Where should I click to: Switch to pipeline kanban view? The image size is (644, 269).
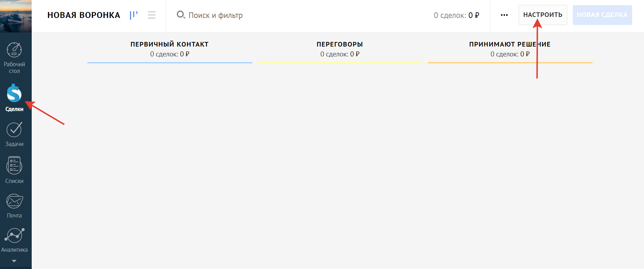pos(134,15)
